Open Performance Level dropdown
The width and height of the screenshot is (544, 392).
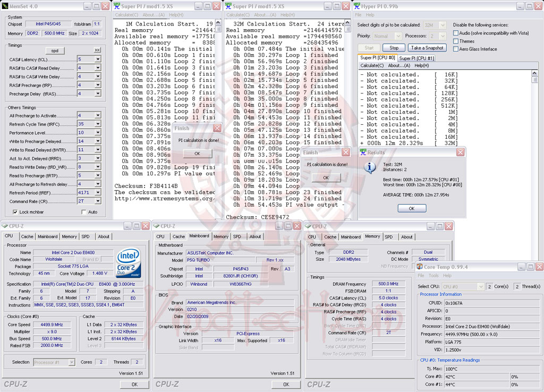[x=98, y=132]
